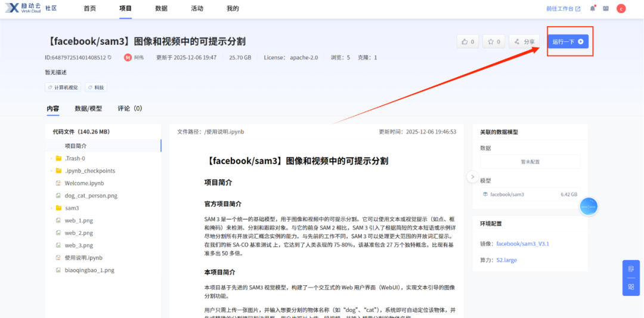Click the sam3 folder icon
This screenshot has width=644, height=318.
point(58,208)
